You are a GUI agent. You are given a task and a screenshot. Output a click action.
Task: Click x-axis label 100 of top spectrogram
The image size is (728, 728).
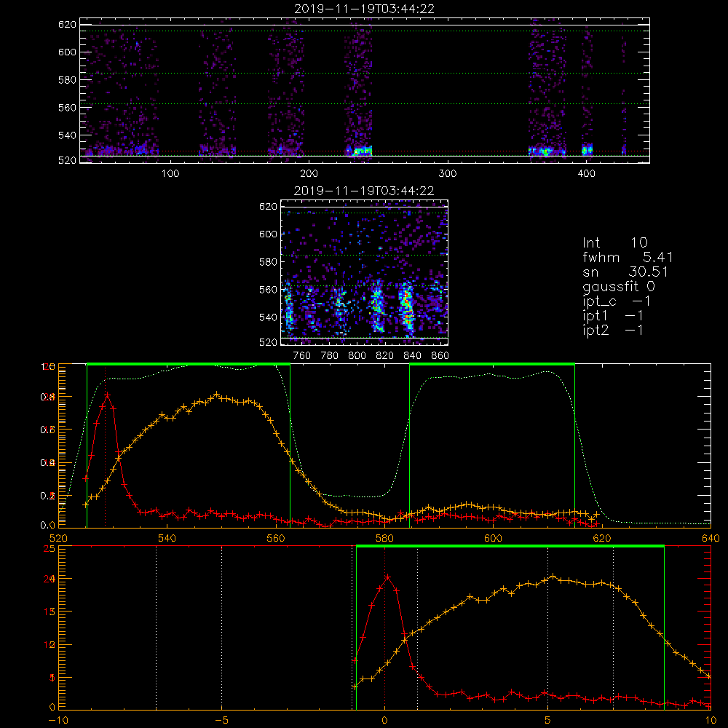pos(170,174)
